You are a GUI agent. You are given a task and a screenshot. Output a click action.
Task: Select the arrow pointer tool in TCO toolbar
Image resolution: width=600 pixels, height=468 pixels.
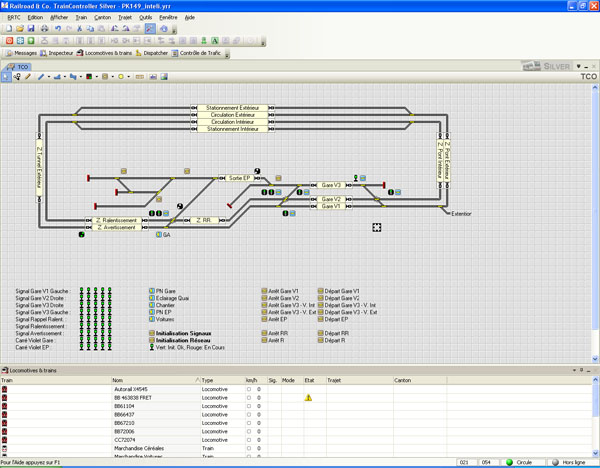[7, 76]
